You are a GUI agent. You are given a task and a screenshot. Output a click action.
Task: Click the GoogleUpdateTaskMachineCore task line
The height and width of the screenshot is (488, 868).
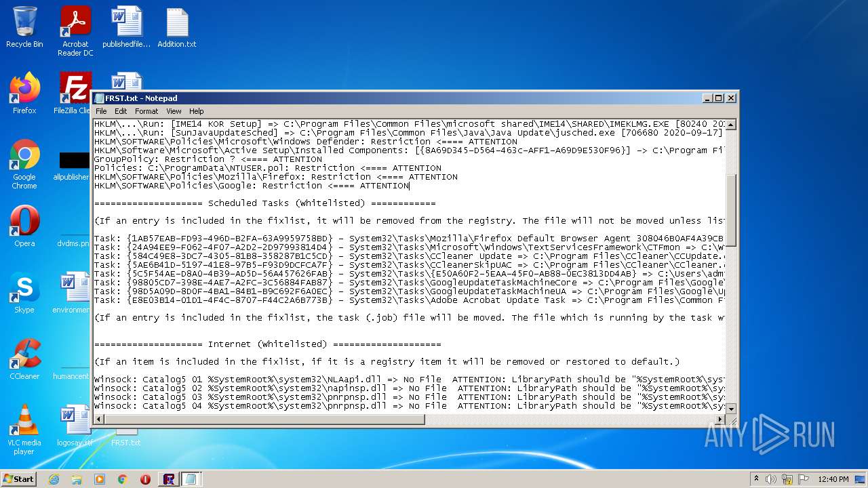(410, 283)
